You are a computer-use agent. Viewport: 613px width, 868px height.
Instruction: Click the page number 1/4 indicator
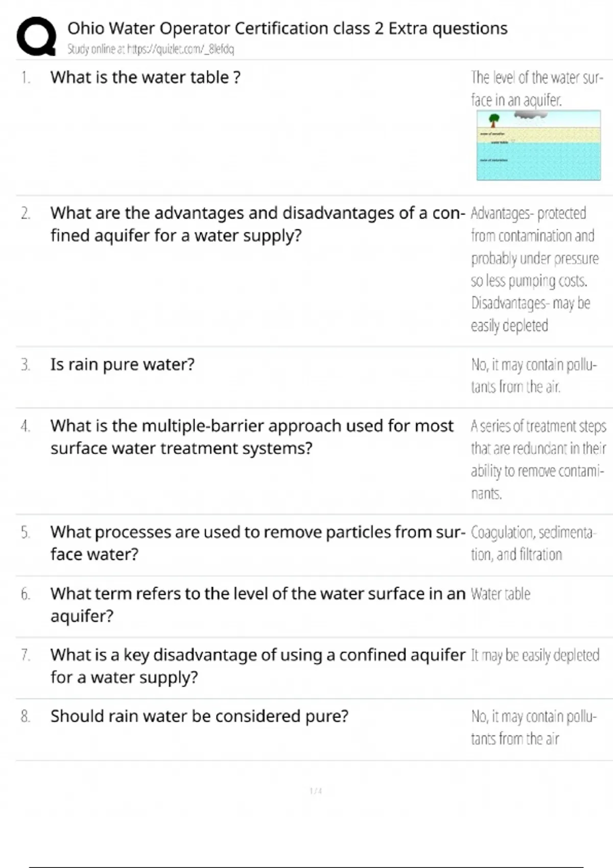pos(316,791)
